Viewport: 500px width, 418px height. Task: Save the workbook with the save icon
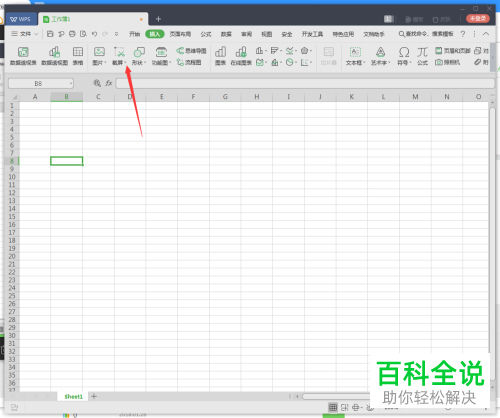pyautogui.click(x=50, y=34)
